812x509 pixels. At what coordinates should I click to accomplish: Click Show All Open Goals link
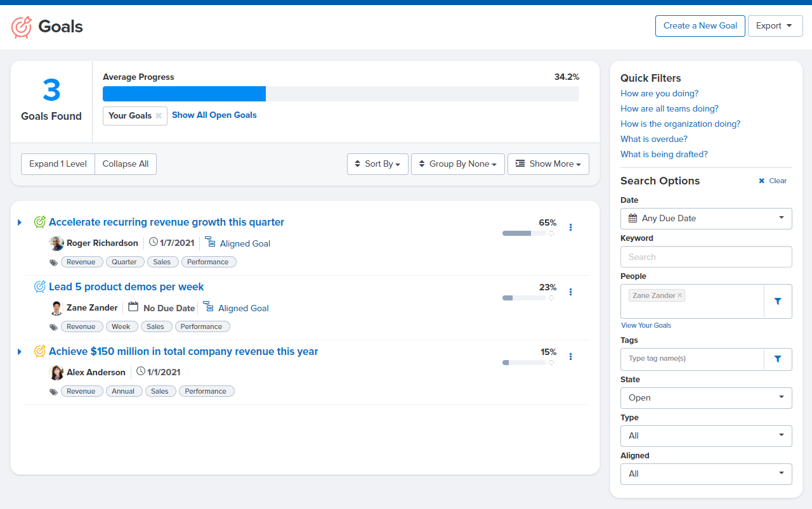pyautogui.click(x=214, y=115)
